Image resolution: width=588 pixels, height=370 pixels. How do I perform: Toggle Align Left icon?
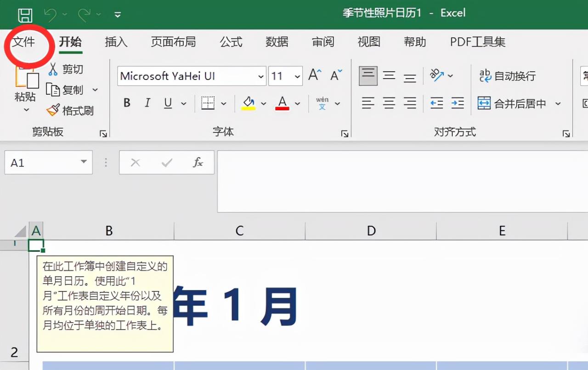click(x=368, y=103)
